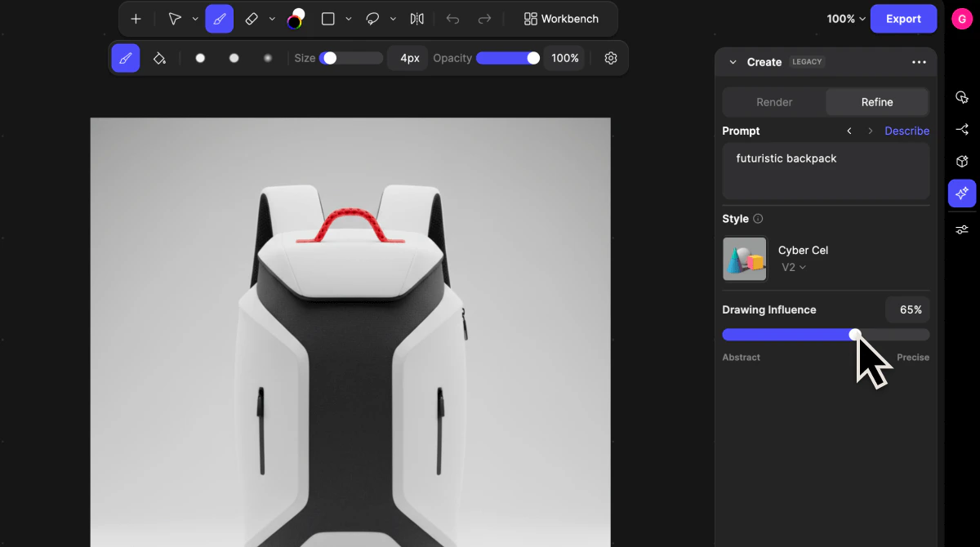Screen dimensions: 980x547
Task: Open the adjustments sliders sidebar icon
Action: click(x=962, y=229)
